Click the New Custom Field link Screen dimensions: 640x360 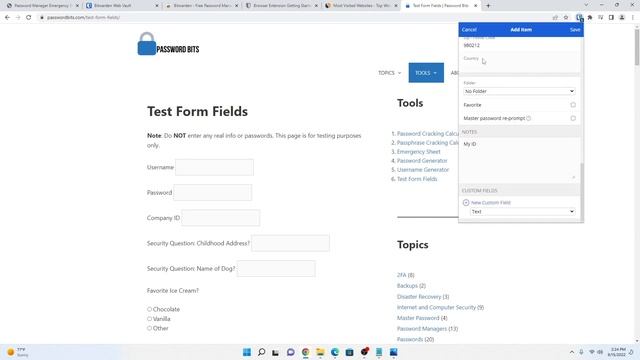[x=491, y=202]
